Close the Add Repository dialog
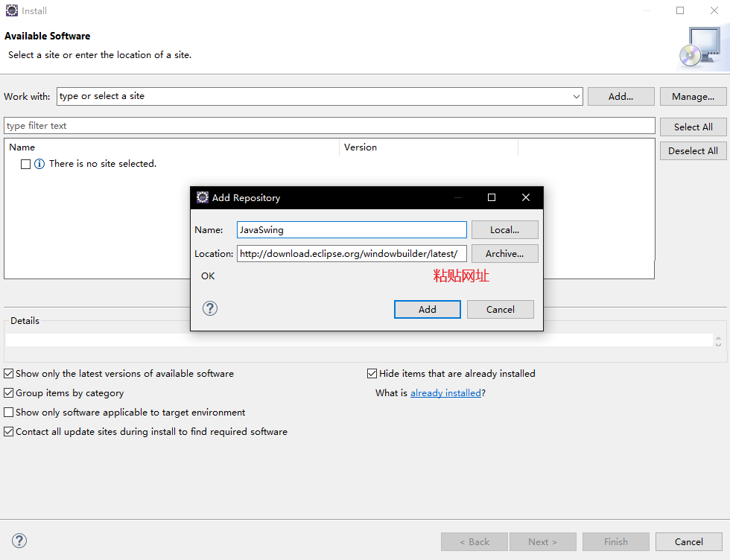Screen dimensions: 730x560 pos(526,197)
